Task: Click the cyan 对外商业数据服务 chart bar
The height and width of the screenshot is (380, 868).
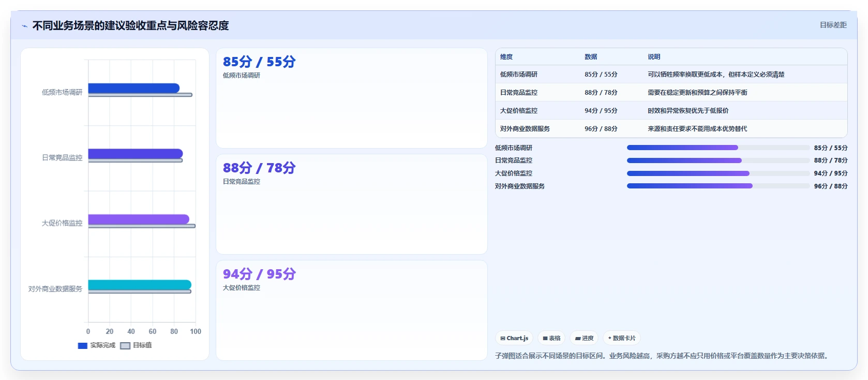Action: pos(140,285)
